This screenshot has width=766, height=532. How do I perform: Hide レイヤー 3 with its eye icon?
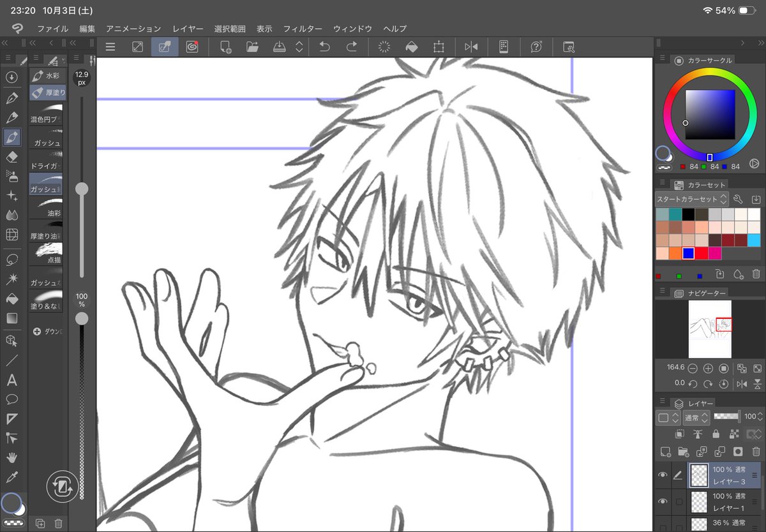(663, 475)
